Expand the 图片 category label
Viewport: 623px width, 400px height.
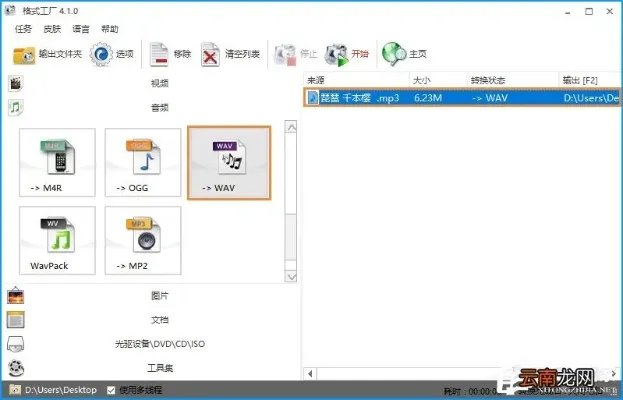[160, 296]
